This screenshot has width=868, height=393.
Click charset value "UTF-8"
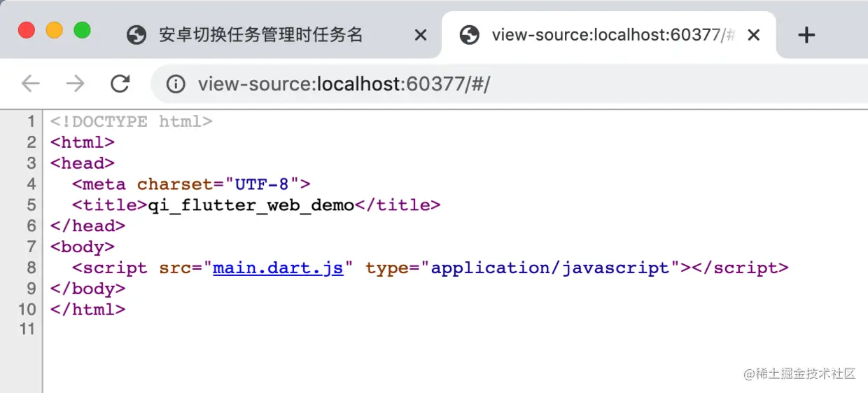tap(262, 184)
